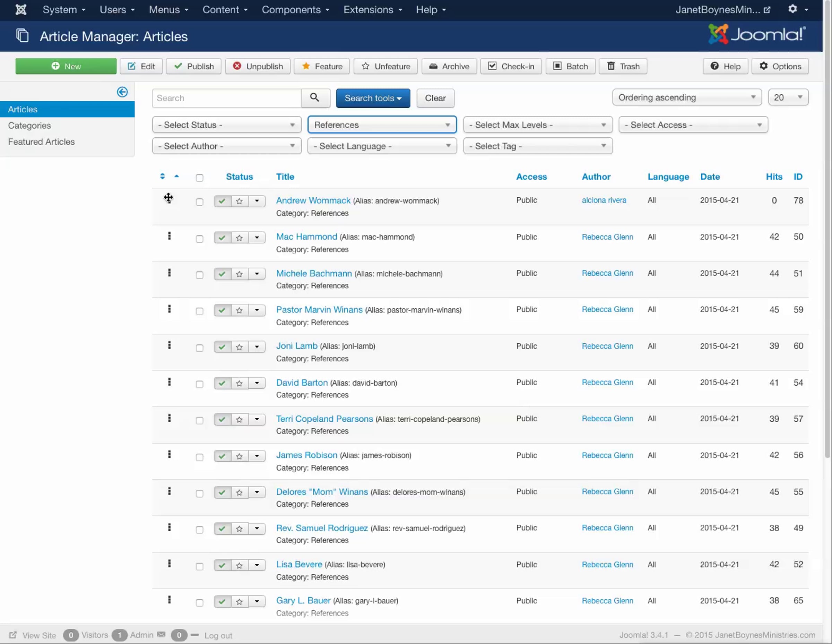Open the Categories sidebar link

(x=29, y=126)
